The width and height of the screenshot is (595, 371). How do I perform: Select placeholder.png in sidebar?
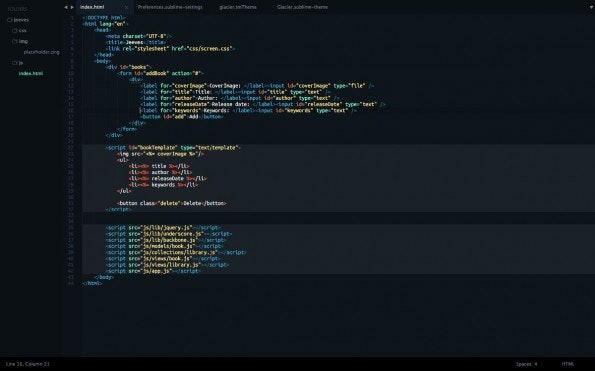pyautogui.click(x=42, y=52)
